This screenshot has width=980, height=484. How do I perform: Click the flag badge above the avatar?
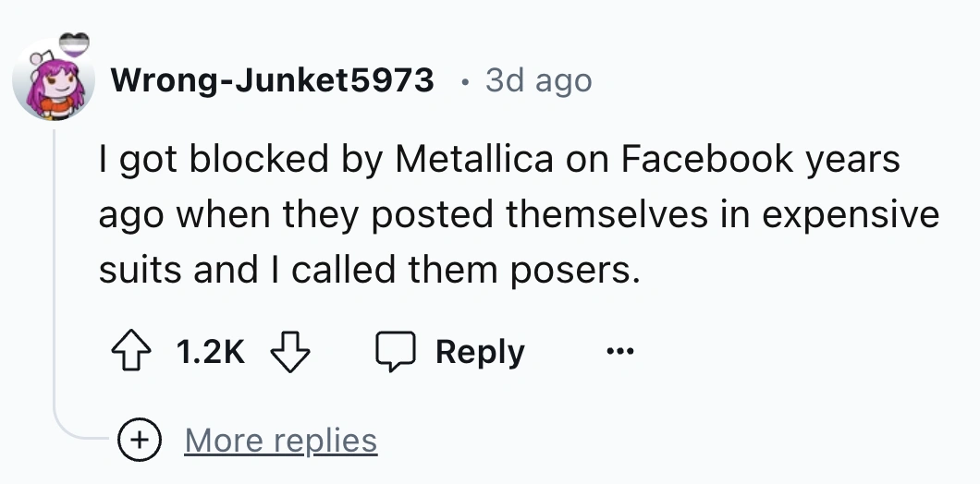click(x=75, y=44)
